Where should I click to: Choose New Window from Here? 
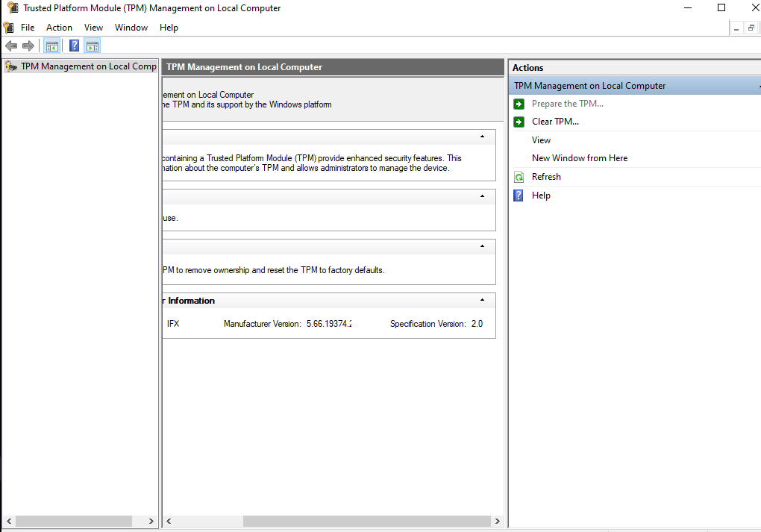tap(580, 157)
